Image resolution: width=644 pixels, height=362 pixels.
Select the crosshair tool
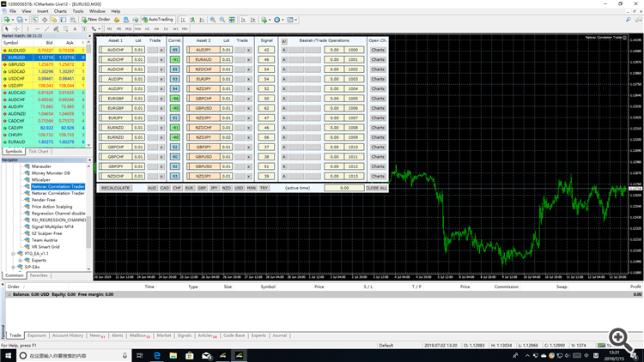coord(16,28)
